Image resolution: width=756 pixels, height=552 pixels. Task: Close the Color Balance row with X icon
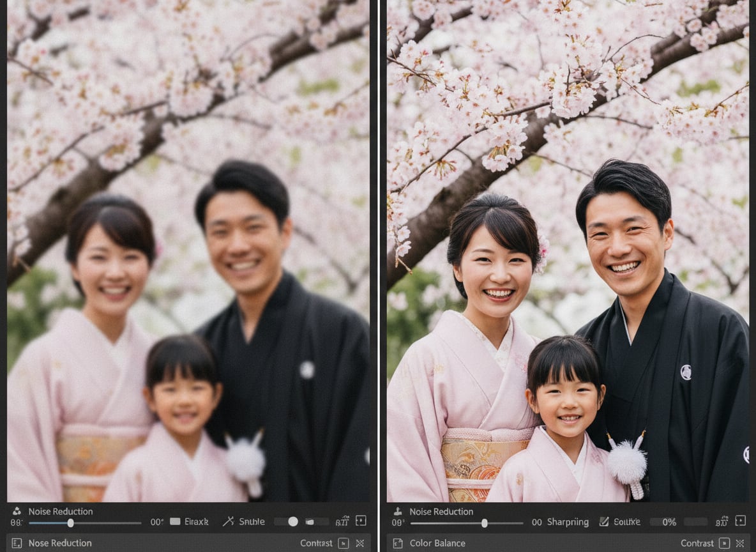(740, 543)
